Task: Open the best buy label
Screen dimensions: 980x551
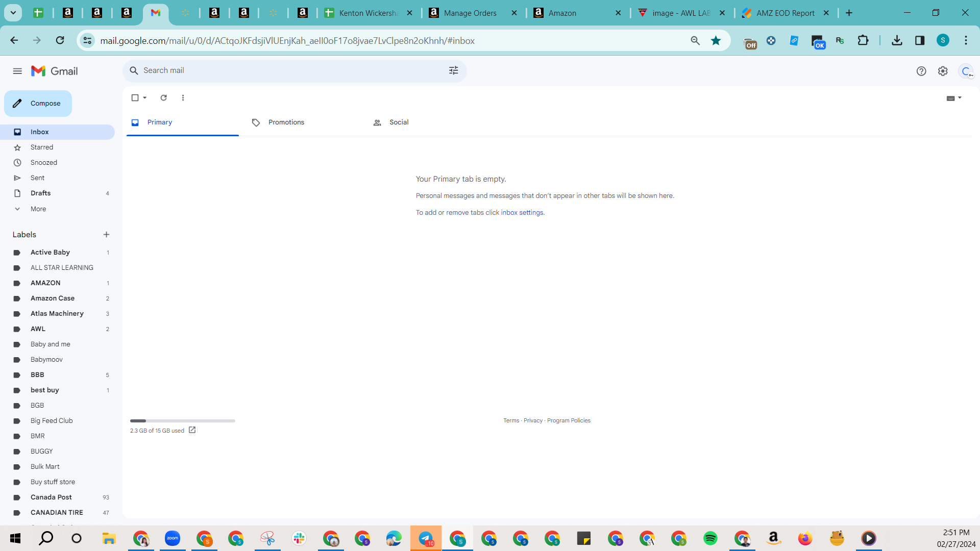Action: pyautogui.click(x=57, y=390)
